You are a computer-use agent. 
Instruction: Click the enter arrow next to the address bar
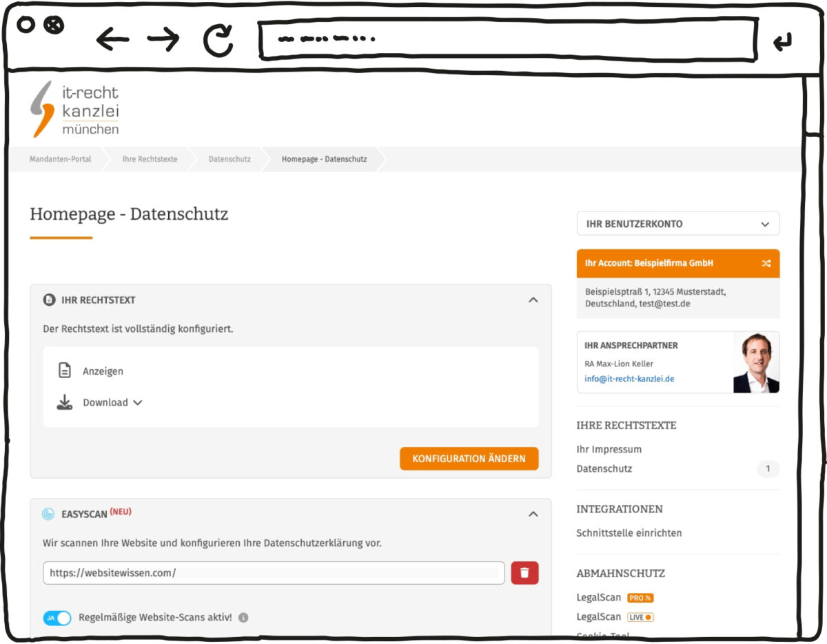[782, 43]
